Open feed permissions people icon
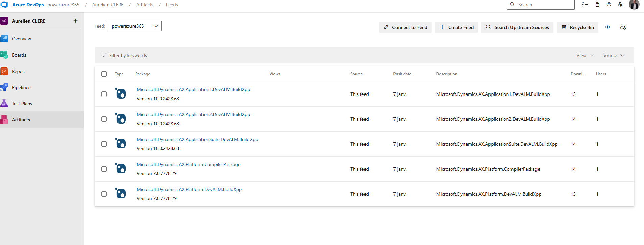 623,27
